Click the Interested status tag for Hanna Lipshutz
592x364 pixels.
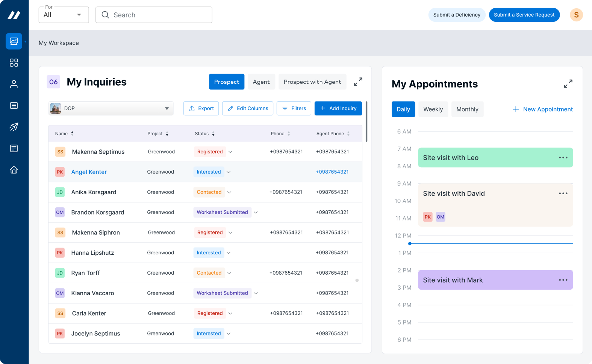click(209, 253)
